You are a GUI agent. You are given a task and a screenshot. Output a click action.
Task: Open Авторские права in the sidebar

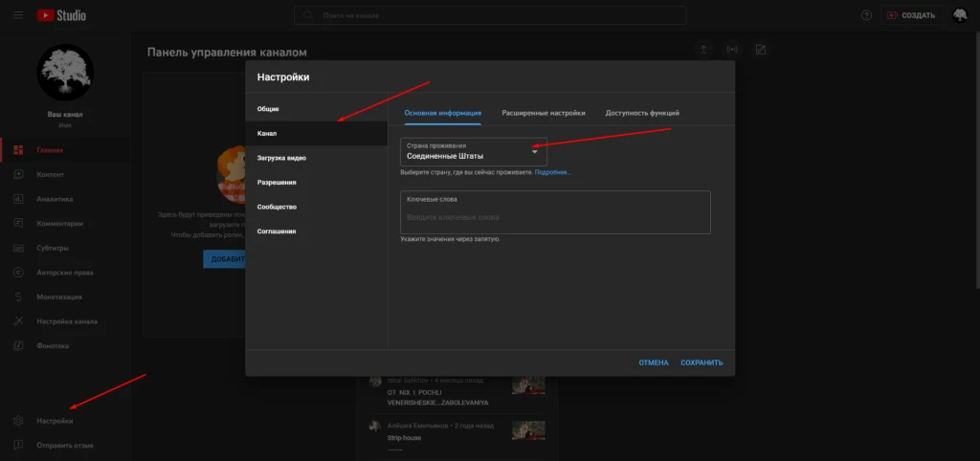pos(65,273)
